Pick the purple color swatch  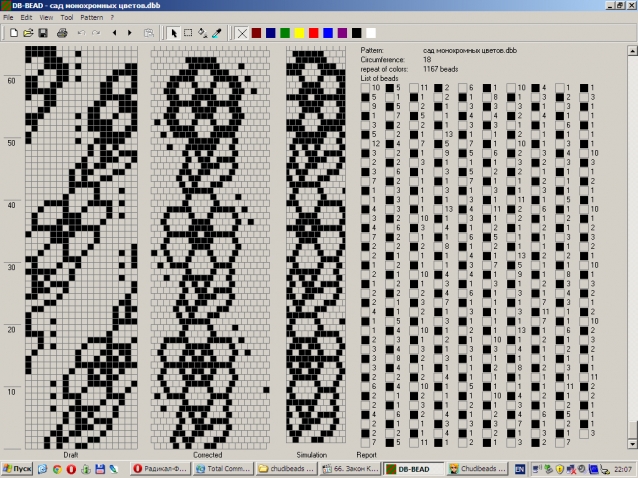(342, 33)
